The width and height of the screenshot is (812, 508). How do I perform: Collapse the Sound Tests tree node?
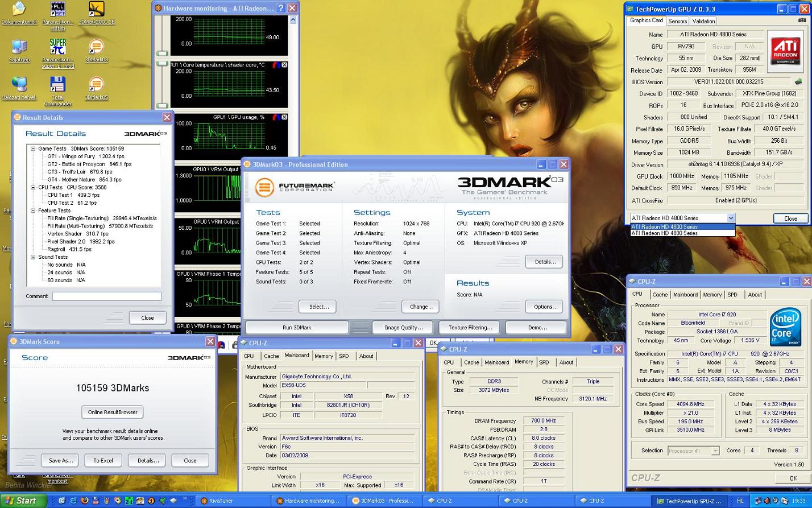pyautogui.click(x=33, y=257)
